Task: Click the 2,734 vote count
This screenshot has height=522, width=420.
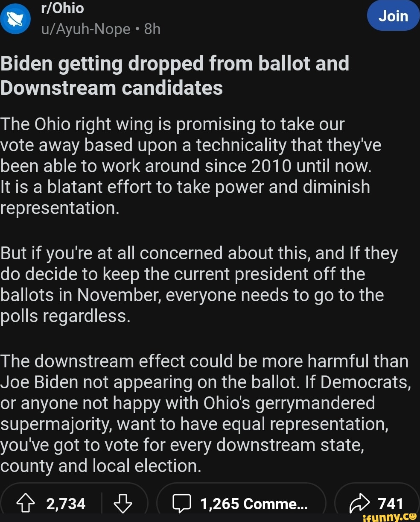Action: (66, 504)
